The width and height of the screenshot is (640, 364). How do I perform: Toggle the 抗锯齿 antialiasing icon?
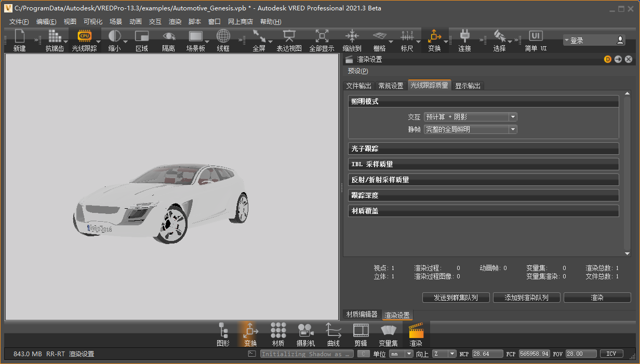55,36
